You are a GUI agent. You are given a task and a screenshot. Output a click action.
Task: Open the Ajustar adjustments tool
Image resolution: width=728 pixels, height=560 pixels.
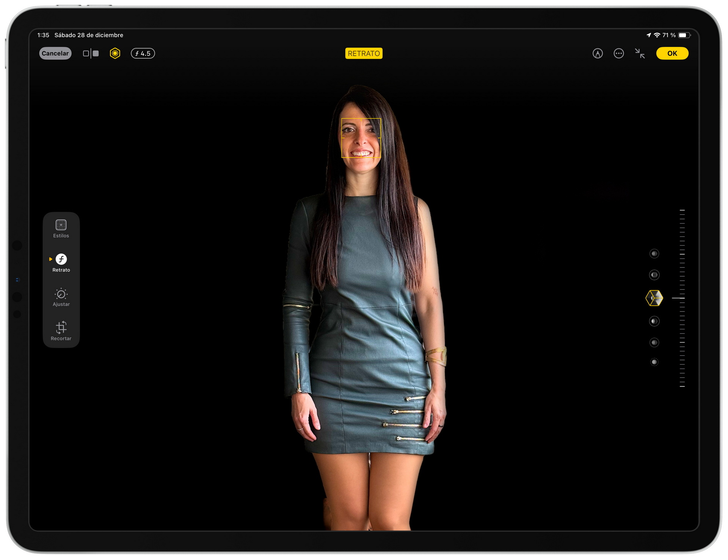(x=61, y=297)
